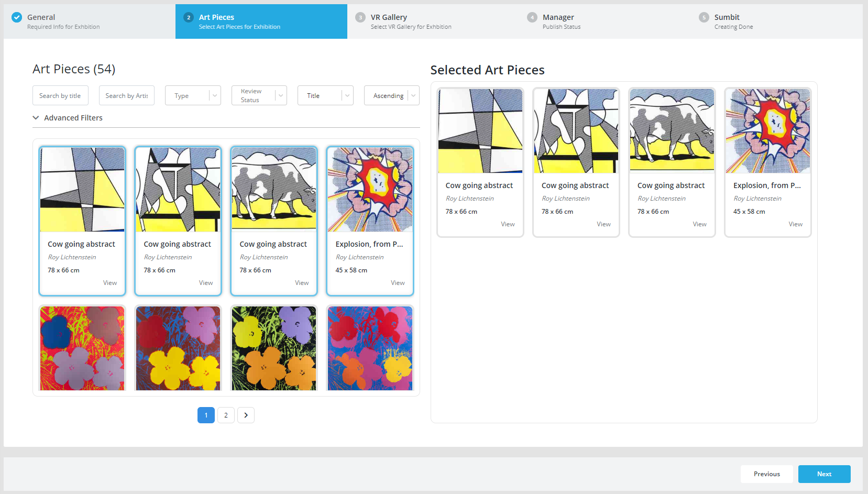The height and width of the screenshot is (494, 868).
Task: Click the General step checkmark icon
Action: [17, 17]
